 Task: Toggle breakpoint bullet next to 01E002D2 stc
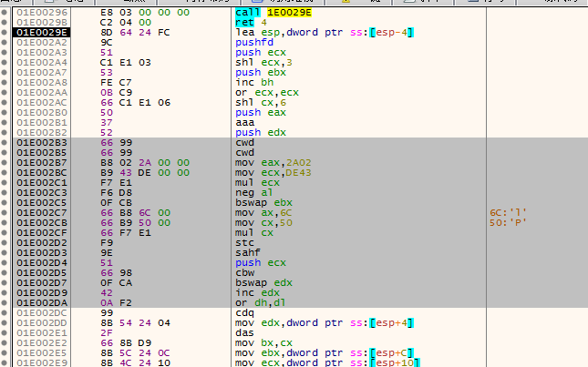[5, 243]
